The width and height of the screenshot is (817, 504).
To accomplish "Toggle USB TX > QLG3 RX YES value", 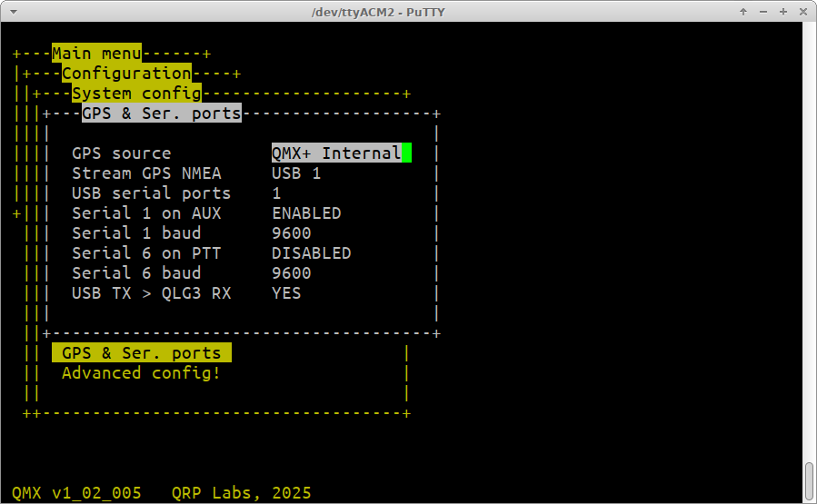I will pos(286,293).
